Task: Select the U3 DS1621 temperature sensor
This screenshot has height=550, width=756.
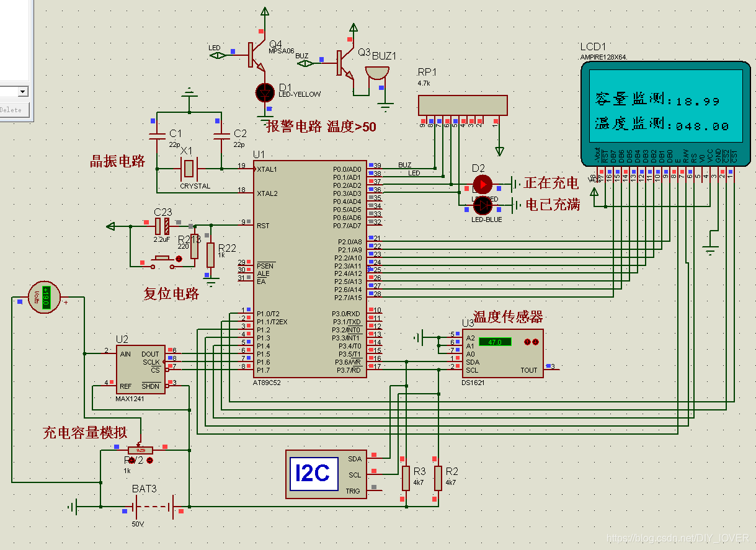Action: coord(503,353)
